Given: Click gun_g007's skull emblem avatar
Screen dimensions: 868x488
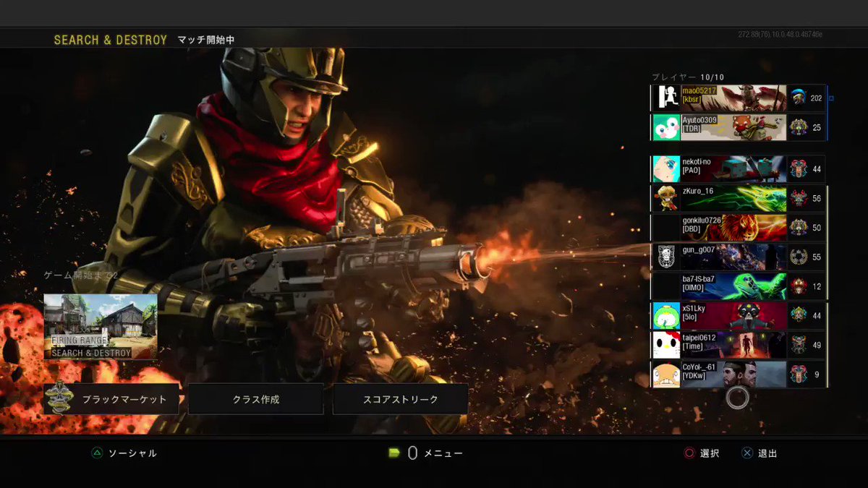Looking at the screenshot, I should coord(666,257).
